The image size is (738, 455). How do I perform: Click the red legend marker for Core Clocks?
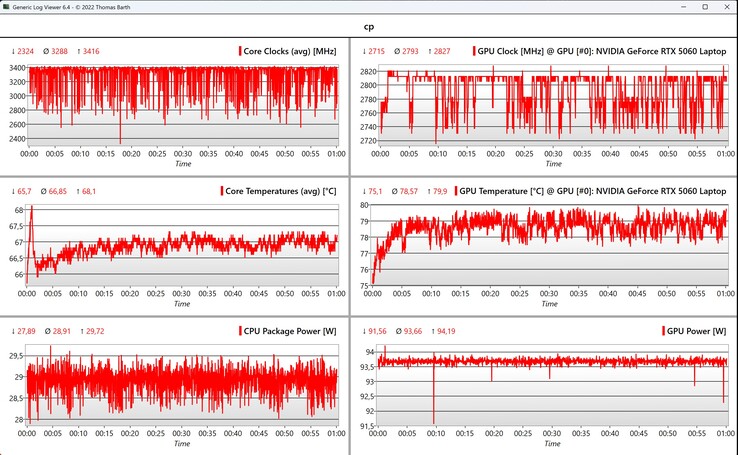click(241, 51)
